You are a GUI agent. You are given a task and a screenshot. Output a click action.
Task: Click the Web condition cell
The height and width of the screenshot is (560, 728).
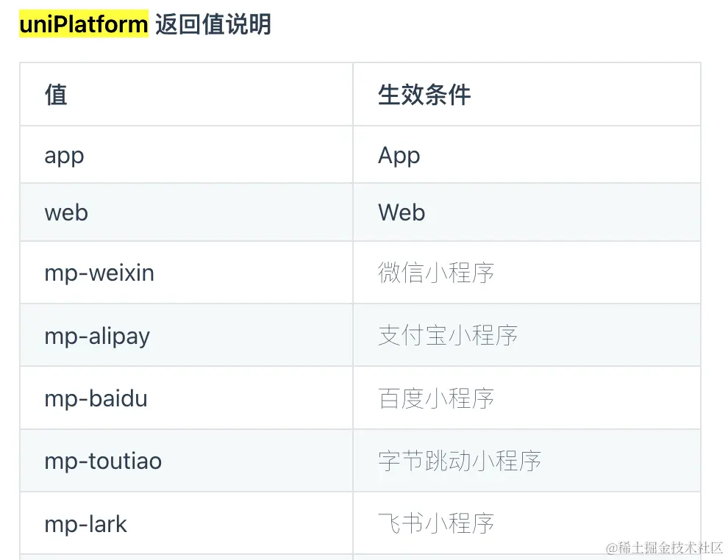click(x=527, y=212)
